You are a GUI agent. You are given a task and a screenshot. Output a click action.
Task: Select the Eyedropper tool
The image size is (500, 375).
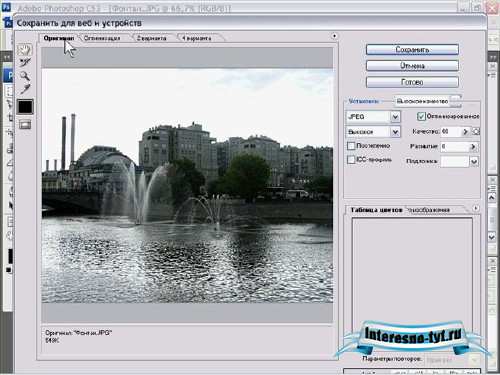25,89
